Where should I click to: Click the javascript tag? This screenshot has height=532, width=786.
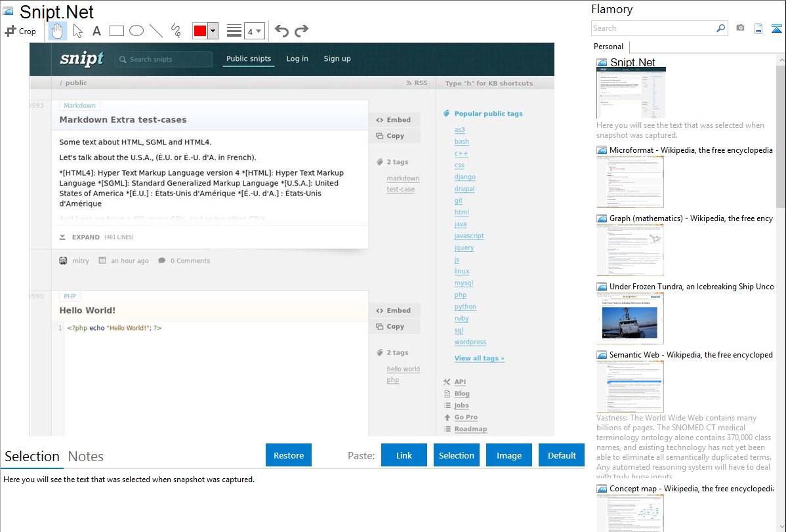(x=469, y=235)
